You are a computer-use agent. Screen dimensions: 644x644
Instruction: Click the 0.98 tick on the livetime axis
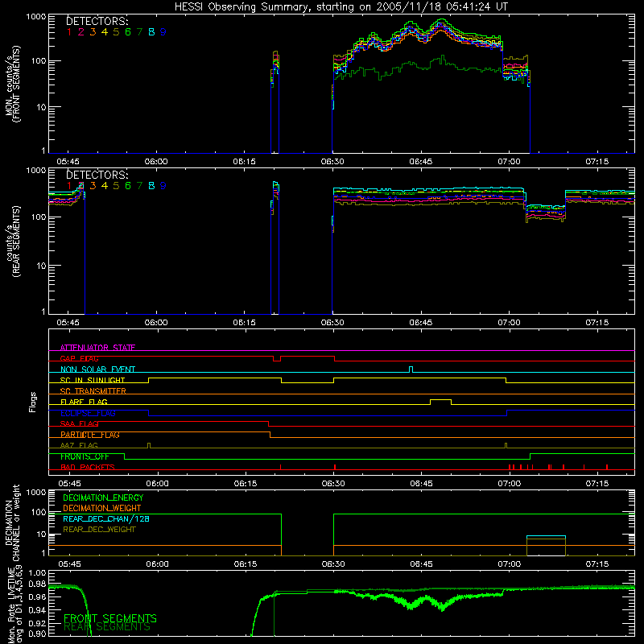[37, 584]
